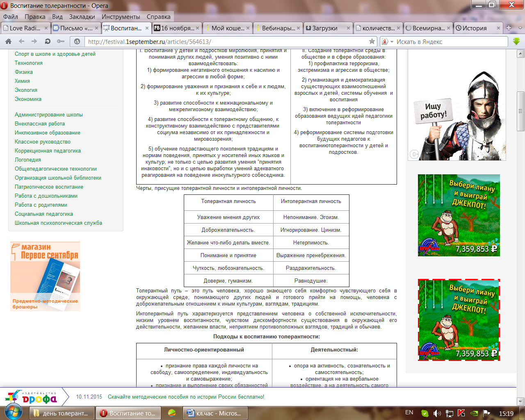Switch to the Вебинары tab
This screenshot has width=525, height=420.
coord(278,28)
